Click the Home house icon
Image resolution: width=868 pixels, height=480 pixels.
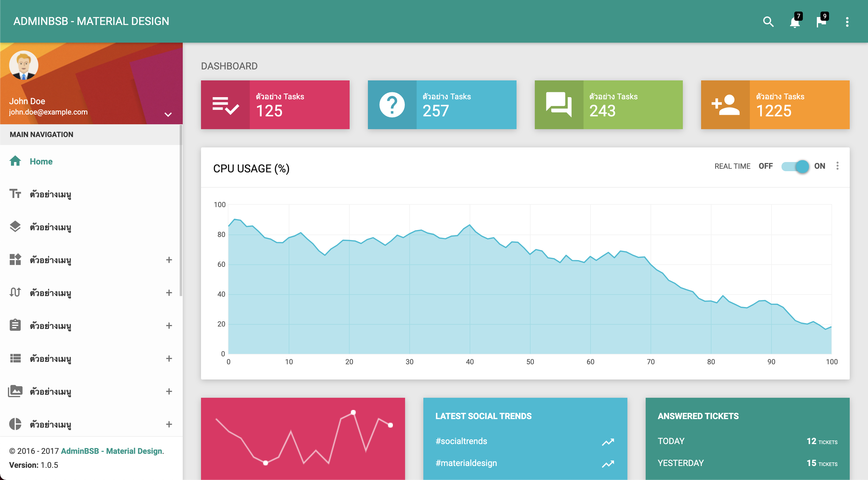tap(15, 161)
